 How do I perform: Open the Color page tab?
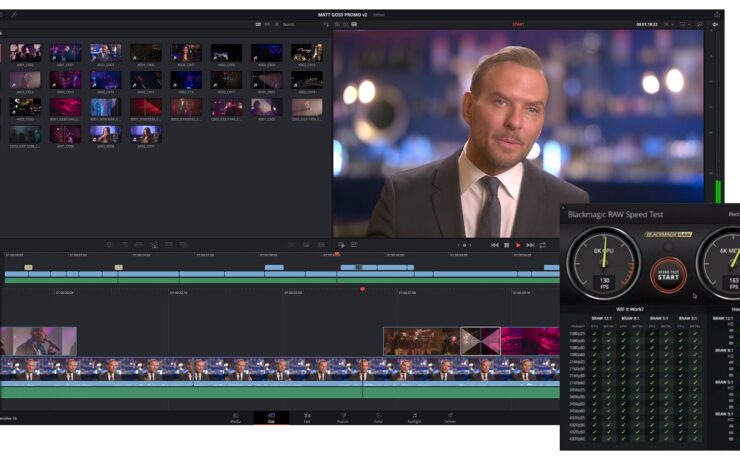pos(378,418)
